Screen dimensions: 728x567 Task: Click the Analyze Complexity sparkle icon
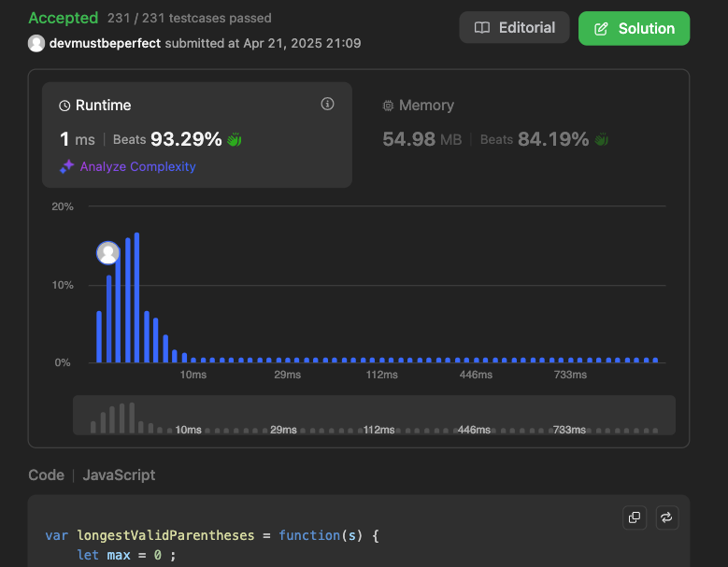tap(67, 166)
